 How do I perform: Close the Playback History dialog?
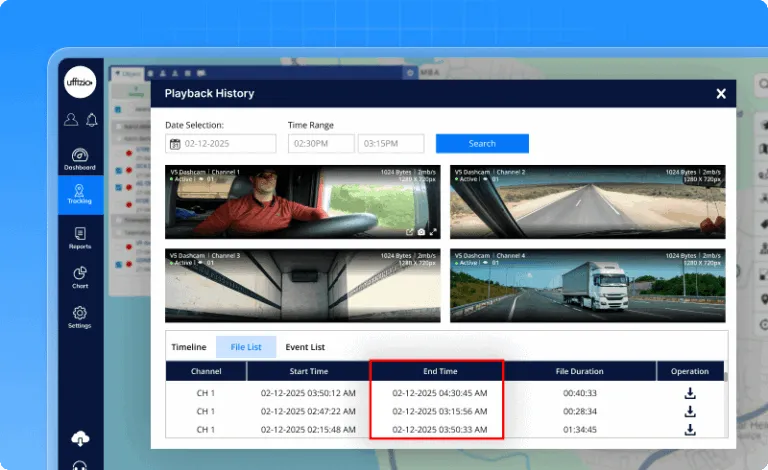click(721, 94)
